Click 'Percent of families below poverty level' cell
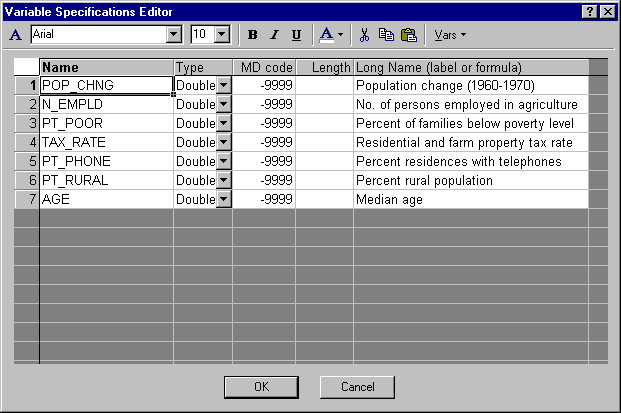Viewport: 621px width, 413px height. (x=471, y=123)
